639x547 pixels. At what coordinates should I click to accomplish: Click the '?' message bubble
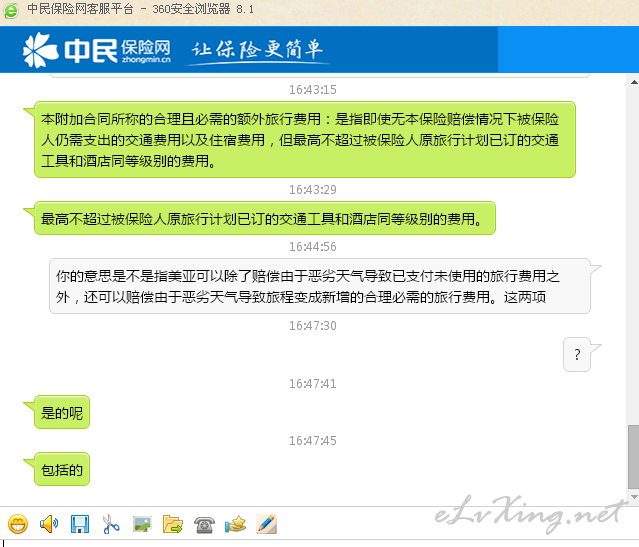click(x=577, y=354)
